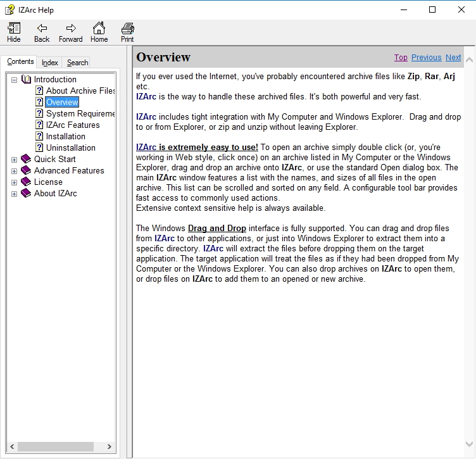Screen dimensions: 476x459
Task: Expand the About IZArc node
Action: coord(14,193)
